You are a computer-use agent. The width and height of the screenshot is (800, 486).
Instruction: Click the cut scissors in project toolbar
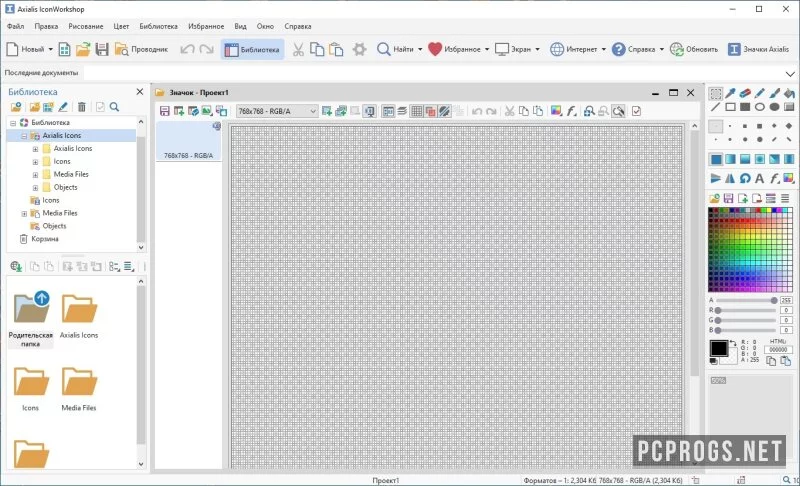[x=509, y=111]
